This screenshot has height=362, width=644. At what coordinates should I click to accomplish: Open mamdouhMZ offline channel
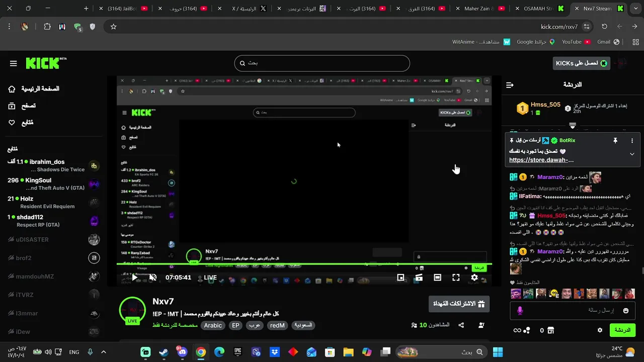(53, 277)
